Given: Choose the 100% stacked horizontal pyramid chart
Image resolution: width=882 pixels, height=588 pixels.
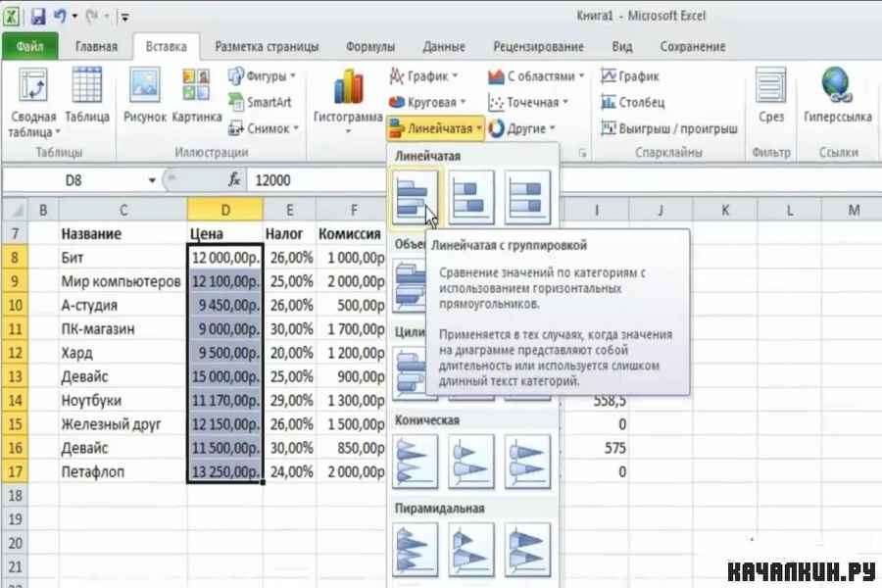Looking at the screenshot, I should 527,549.
